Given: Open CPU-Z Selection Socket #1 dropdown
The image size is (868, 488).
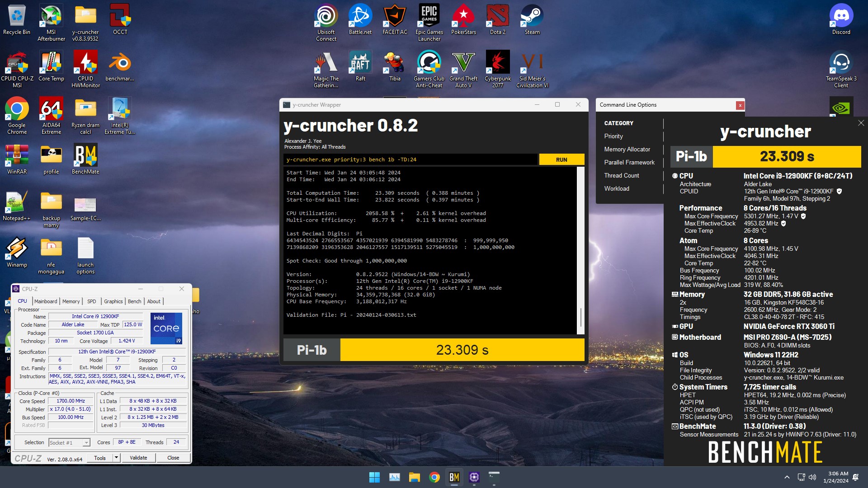Looking at the screenshot, I should (x=70, y=443).
